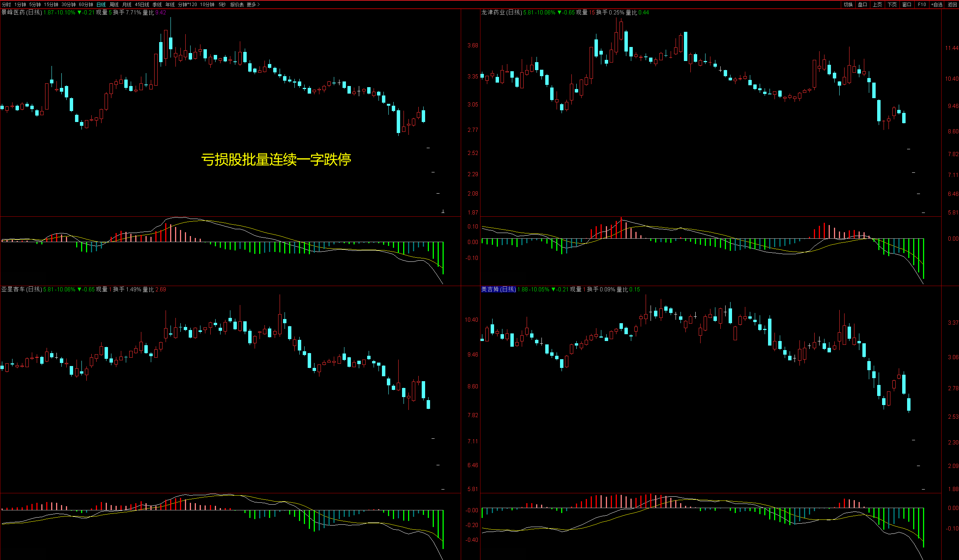Expand the 更多 periods menu

click(x=253, y=5)
